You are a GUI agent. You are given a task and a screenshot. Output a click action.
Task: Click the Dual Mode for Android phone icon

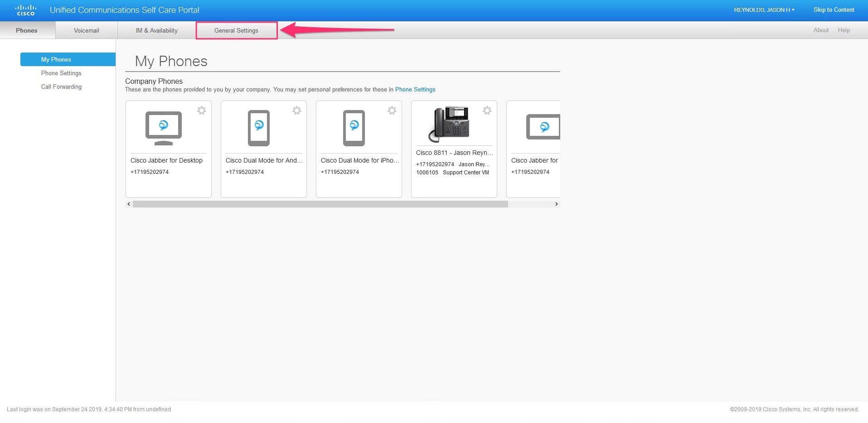click(259, 128)
